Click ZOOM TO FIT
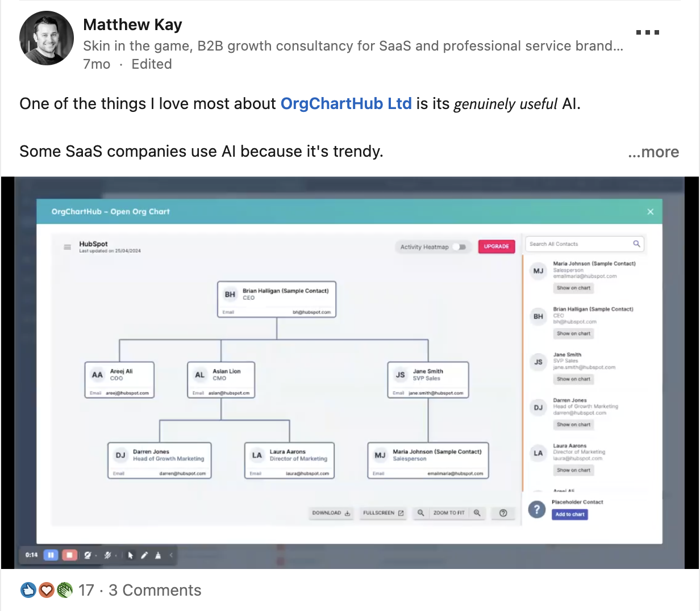This screenshot has height=611, width=700. click(449, 513)
